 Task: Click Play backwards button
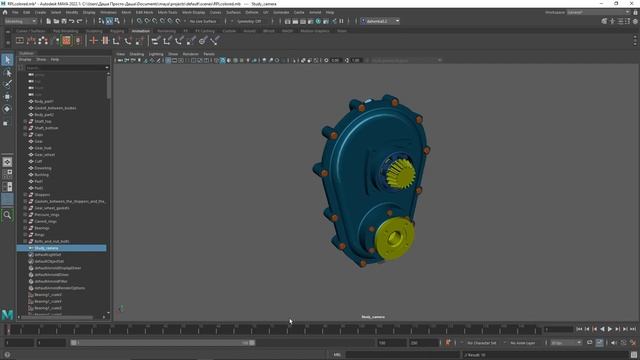point(602,329)
